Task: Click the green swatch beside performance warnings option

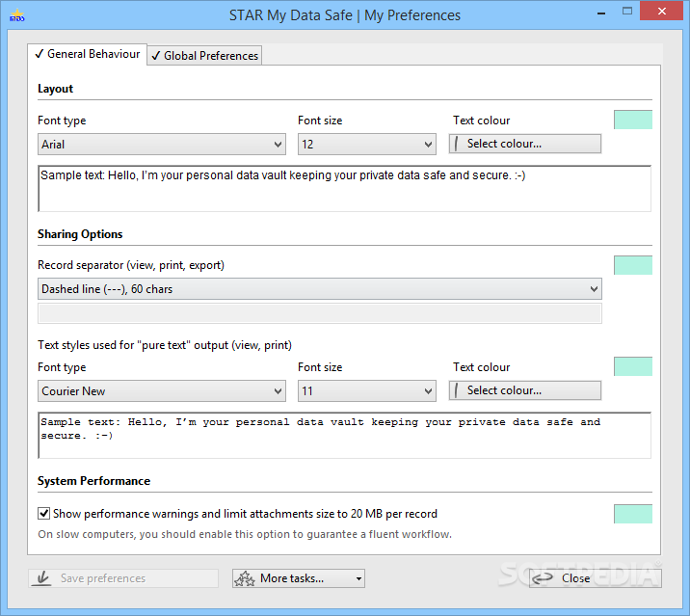Action: (x=633, y=514)
